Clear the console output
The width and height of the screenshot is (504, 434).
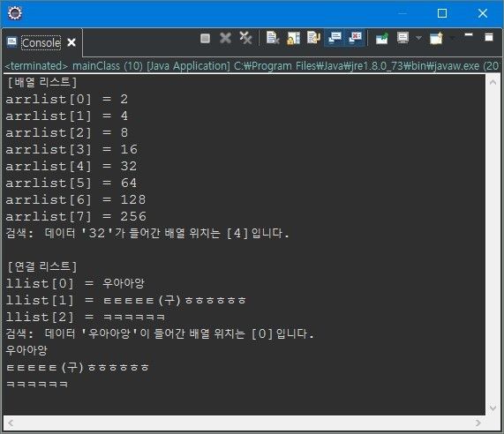[273, 38]
